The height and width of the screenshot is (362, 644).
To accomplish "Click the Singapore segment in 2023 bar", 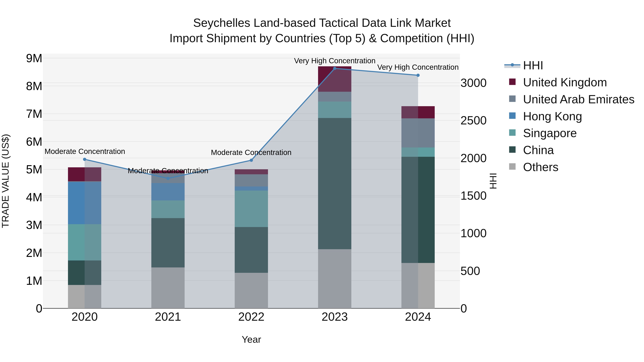I will pyautogui.click(x=335, y=110).
